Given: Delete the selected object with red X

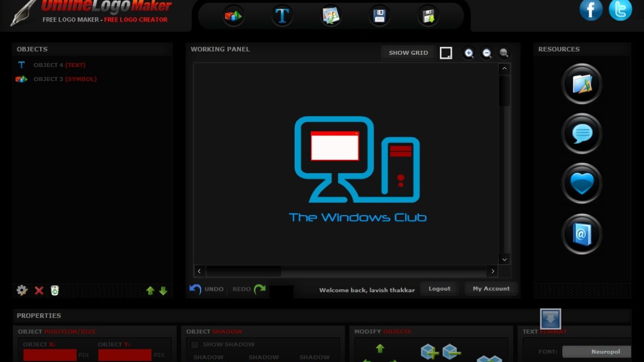Looking at the screenshot, I should (x=39, y=291).
